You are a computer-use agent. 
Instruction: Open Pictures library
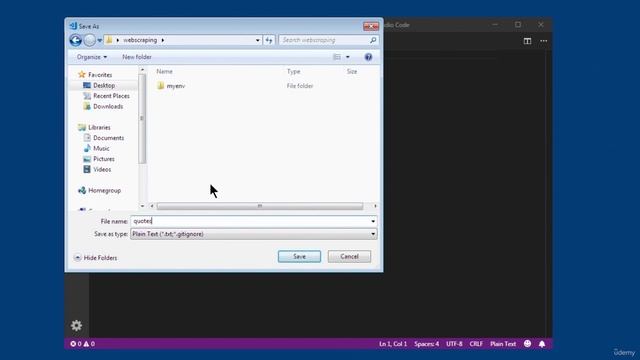[104, 159]
